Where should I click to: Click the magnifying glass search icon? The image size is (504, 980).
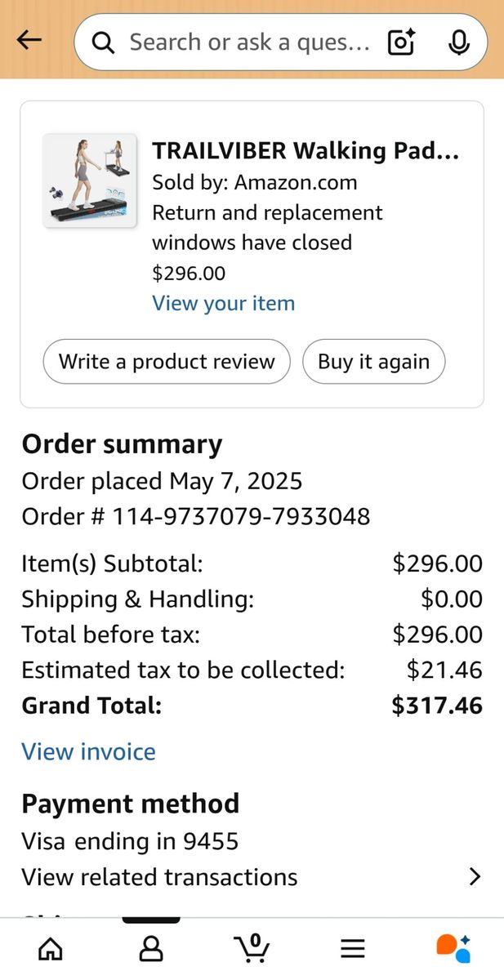tap(103, 42)
